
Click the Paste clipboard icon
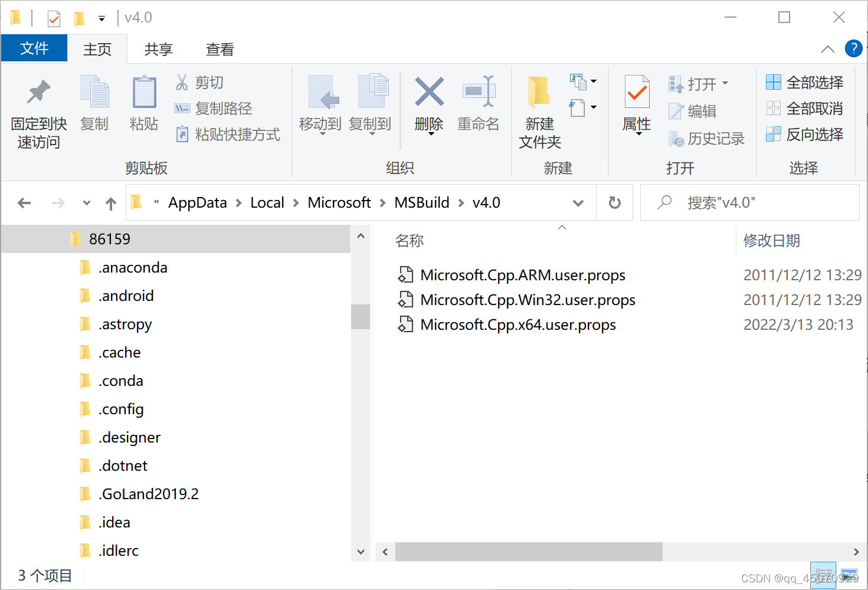[x=144, y=92]
